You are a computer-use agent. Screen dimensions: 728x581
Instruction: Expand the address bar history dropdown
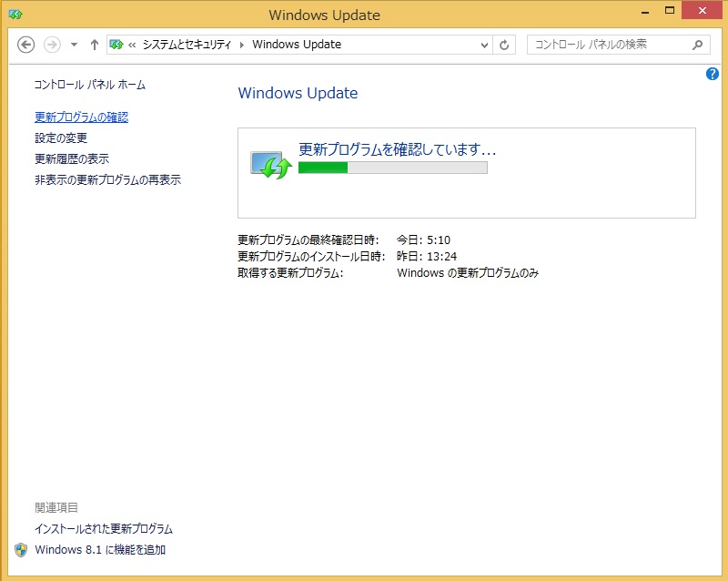(x=484, y=45)
